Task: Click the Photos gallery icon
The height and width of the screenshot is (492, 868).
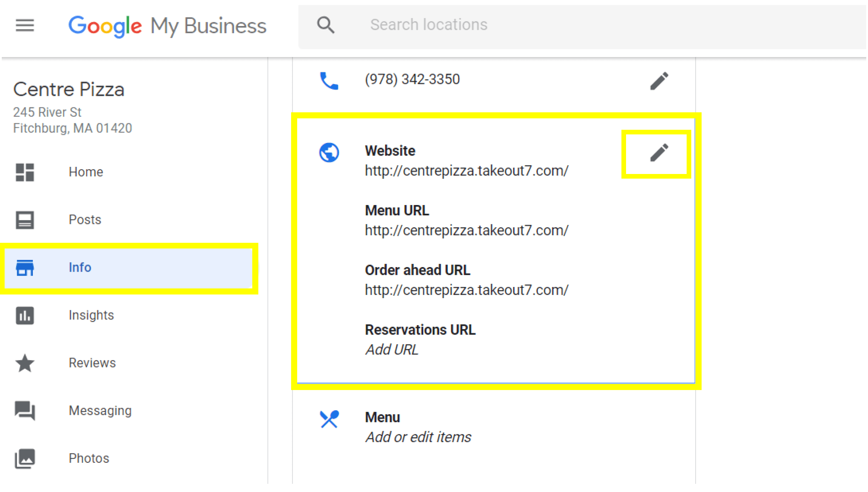Action: point(25,459)
